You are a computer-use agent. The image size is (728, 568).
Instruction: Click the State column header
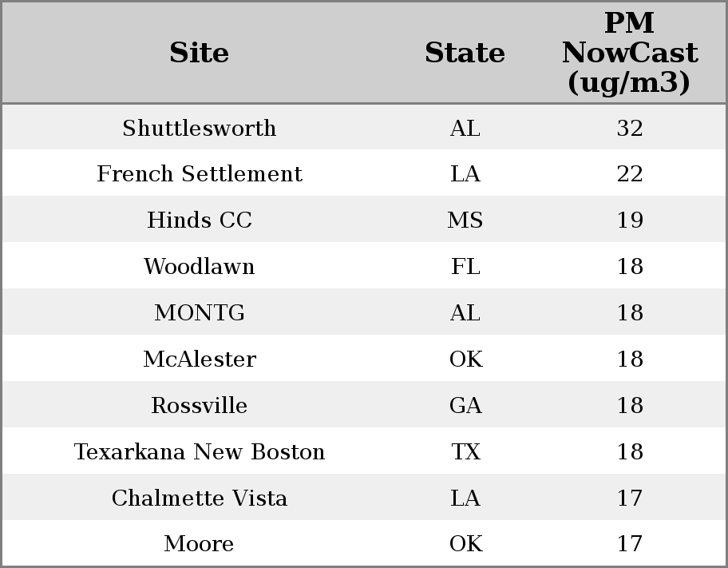(465, 53)
